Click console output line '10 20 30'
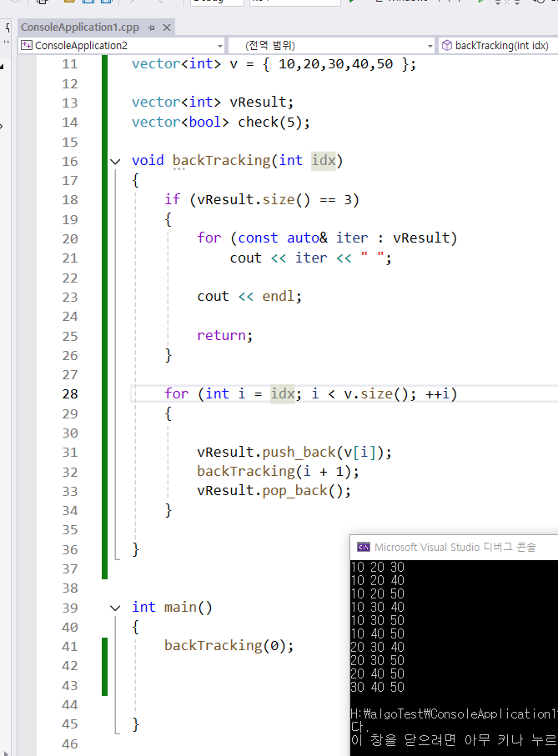The image size is (558, 756). tap(378, 567)
